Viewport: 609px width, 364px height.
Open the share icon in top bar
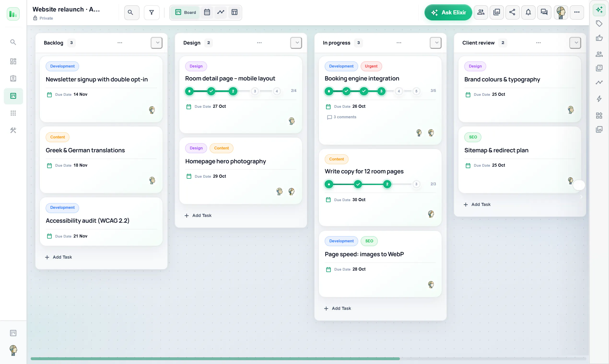512,12
